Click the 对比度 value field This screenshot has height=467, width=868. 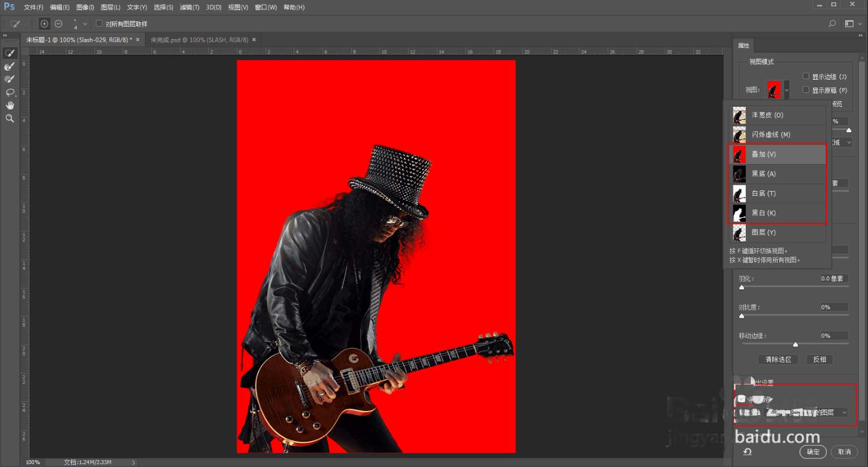click(833, 307)
